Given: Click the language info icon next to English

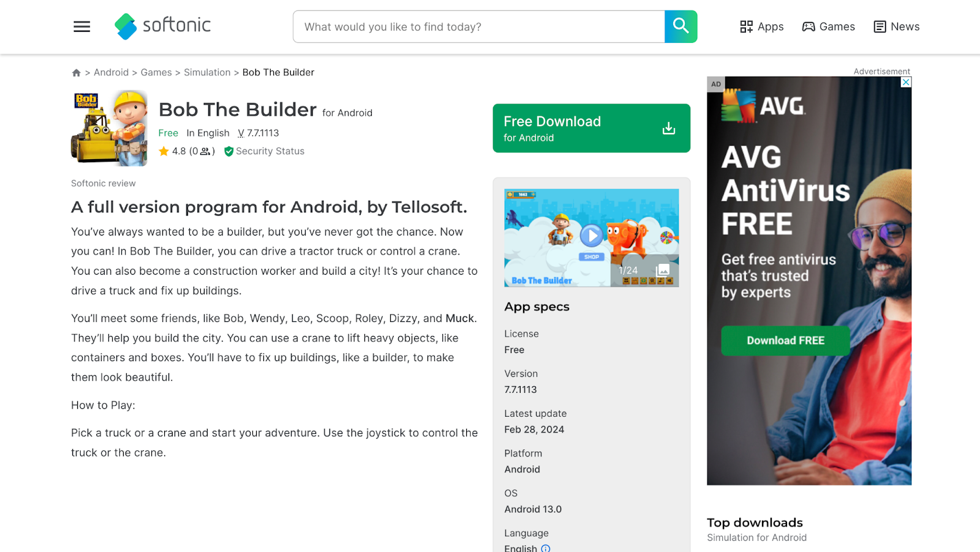Looking at the screenshot, I should 546,548.
